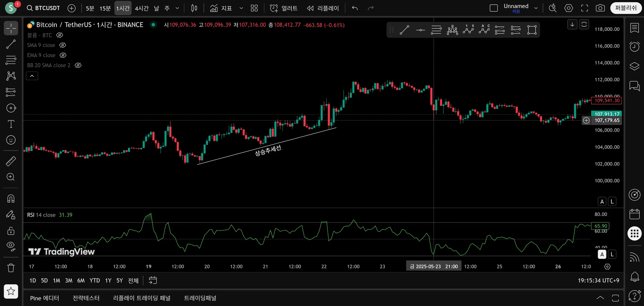
Task: Click the 109,541.30 price label on scale
Action: point(606,100)
